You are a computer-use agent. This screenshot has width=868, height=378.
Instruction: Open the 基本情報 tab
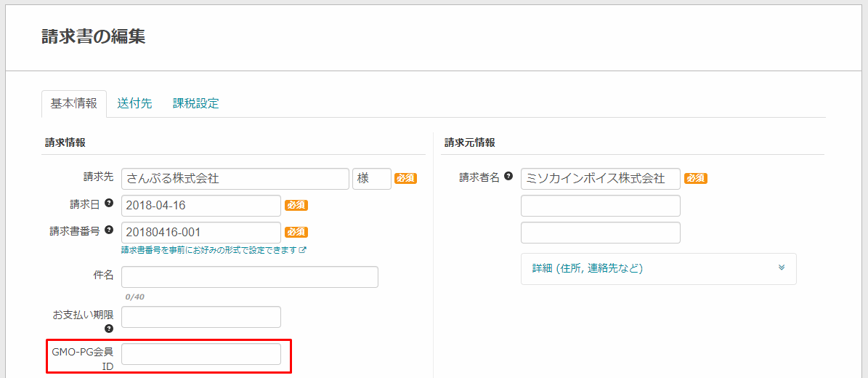(x=74, y=104)
